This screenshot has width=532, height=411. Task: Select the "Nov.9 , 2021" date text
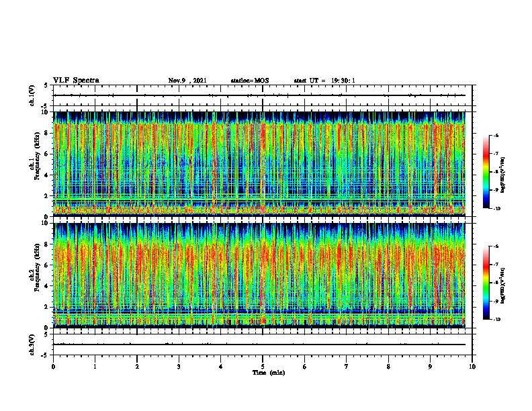pos(187,81)
